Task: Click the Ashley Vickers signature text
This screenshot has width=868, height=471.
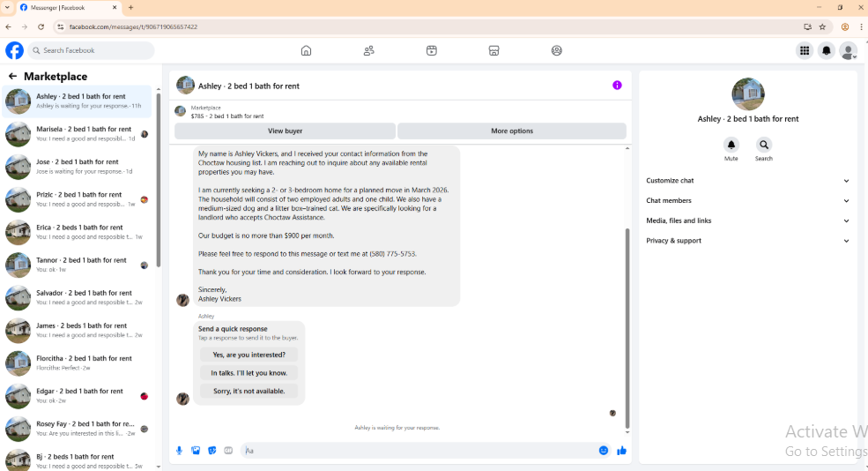Action: point(219,299)
